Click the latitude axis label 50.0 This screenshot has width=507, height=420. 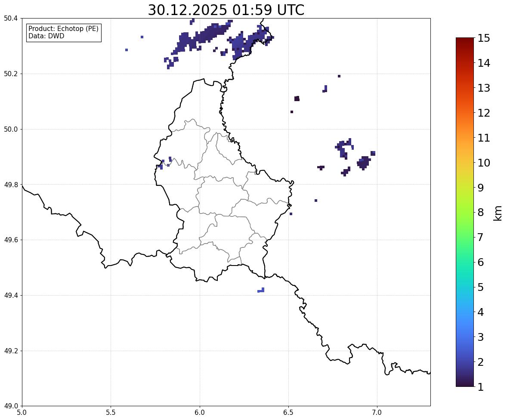tap(10, 130)
